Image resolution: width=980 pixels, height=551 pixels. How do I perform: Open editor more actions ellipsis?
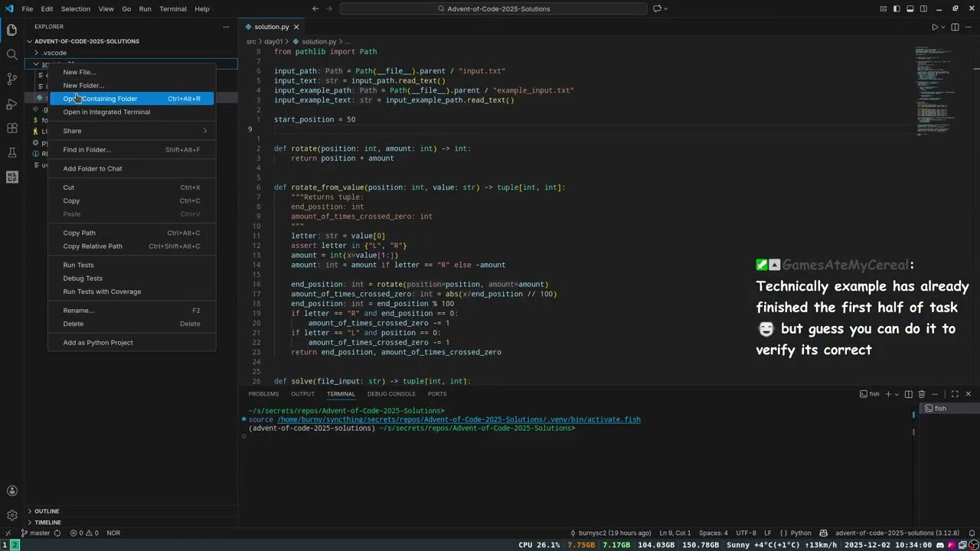click(x=968, y=27)
